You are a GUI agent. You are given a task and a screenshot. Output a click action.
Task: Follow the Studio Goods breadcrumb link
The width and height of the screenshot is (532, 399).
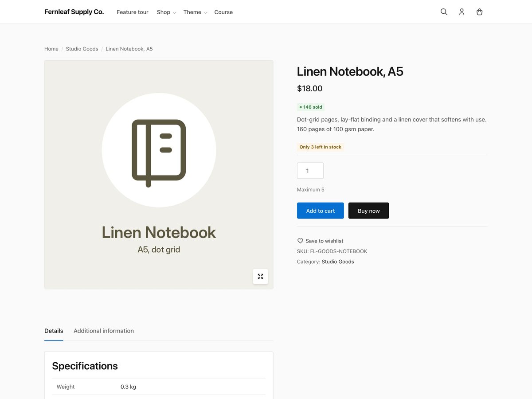coord(82,49)
